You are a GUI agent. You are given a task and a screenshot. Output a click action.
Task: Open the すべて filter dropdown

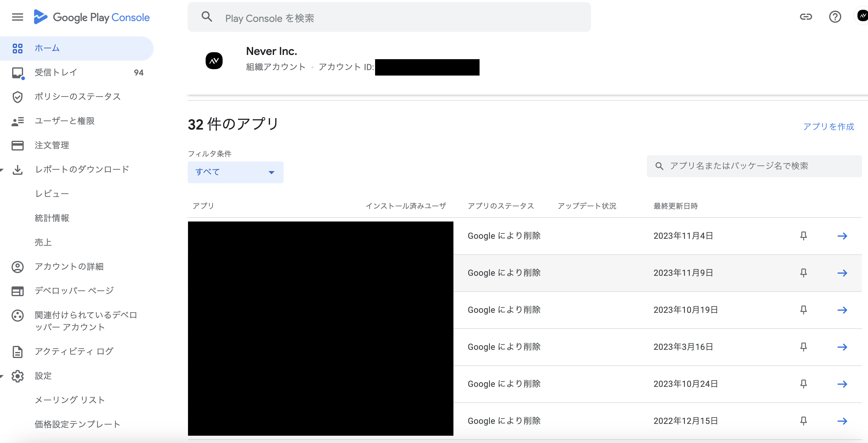click(235, 172)
